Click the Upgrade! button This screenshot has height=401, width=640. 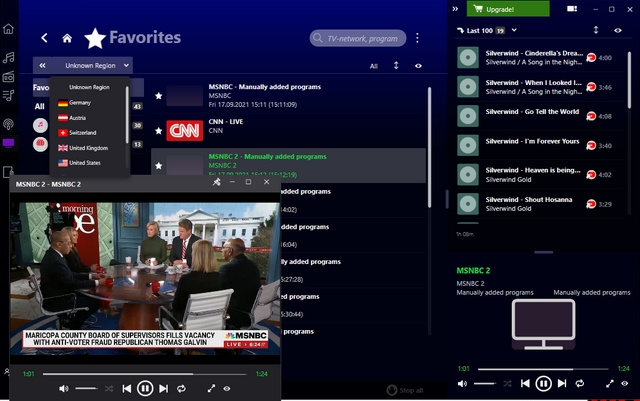(x=508, y=9)
